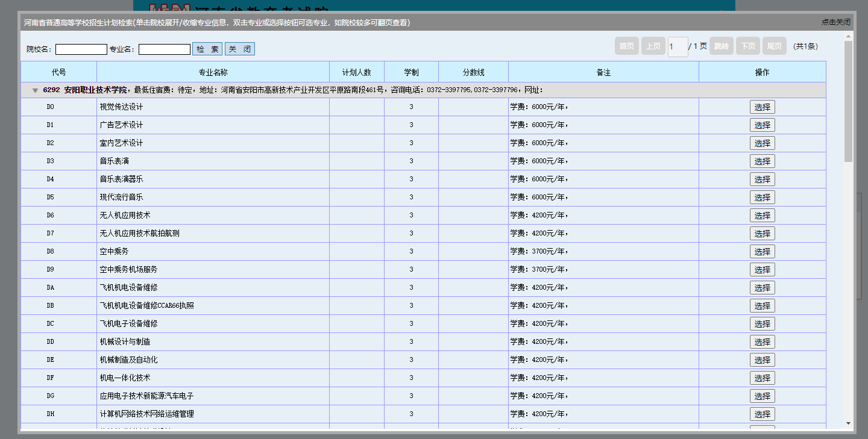Click the 学制 column header

coord(411,72)
